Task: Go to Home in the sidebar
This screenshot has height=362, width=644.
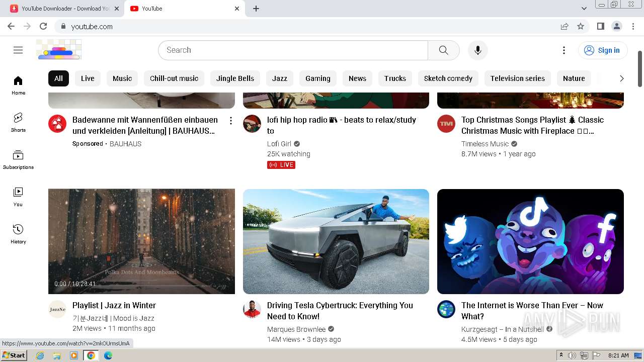Action: coord(18,85)
